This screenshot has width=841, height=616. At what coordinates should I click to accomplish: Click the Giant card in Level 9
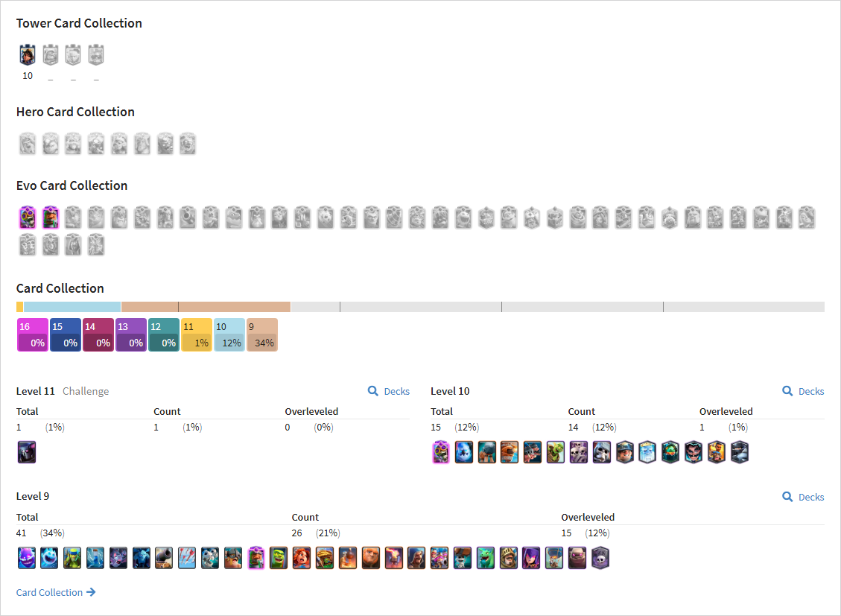[x=371, y=558]
